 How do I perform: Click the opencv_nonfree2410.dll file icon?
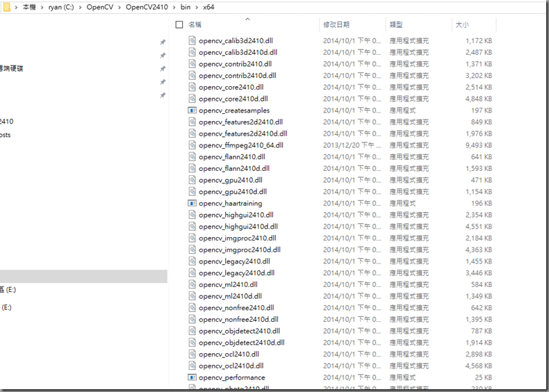192,308
